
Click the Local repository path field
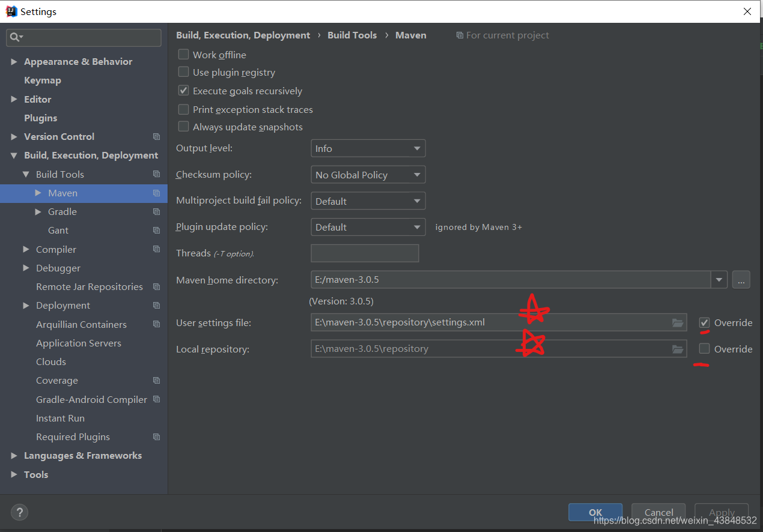499,349
